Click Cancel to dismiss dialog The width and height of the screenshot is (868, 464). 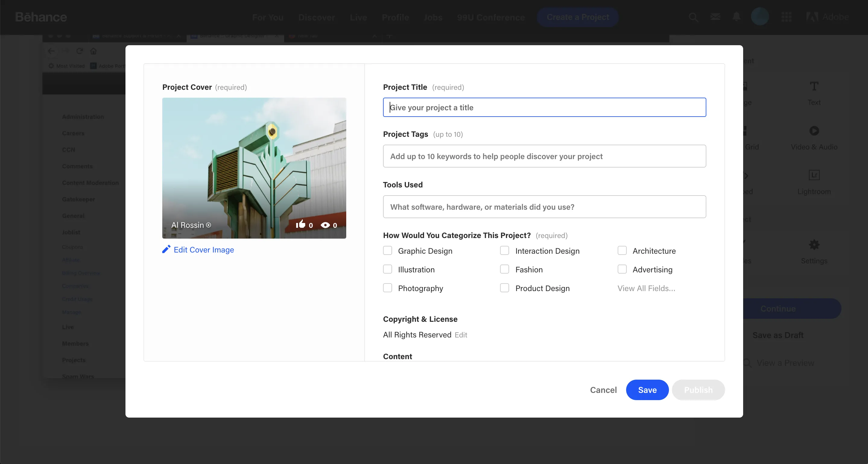click(x=603, y=390)
